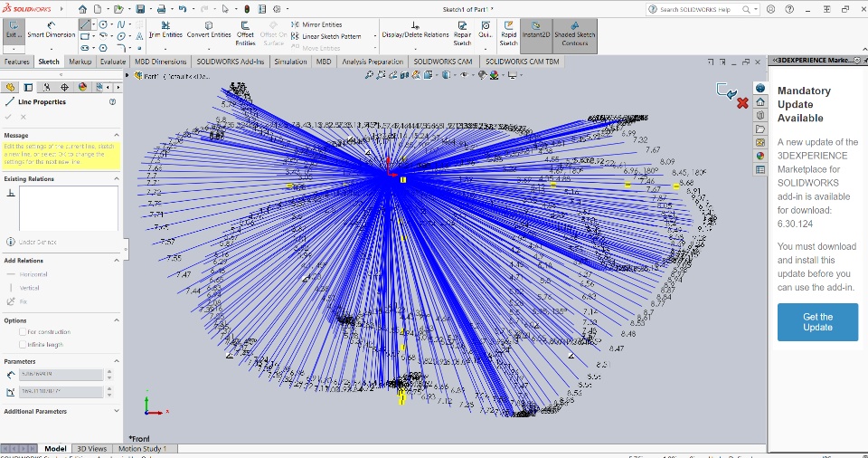Open the Motion Study 1 tab
The width and height of the screenshot is (868, 458).
point(142,449)
